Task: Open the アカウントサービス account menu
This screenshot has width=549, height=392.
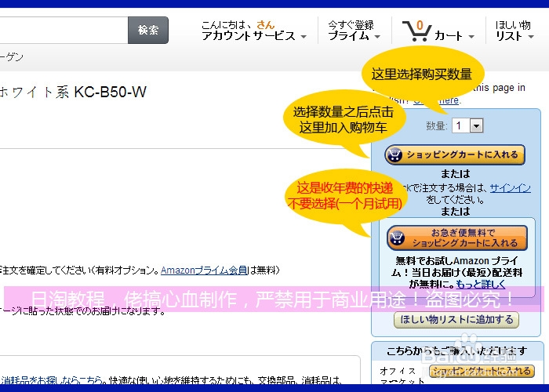Action: pos(254,31)
